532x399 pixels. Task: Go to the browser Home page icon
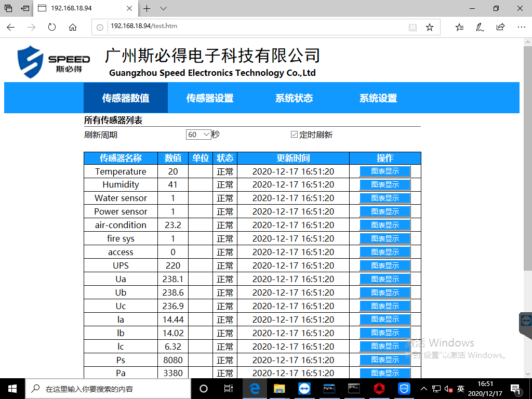[73, 28]
